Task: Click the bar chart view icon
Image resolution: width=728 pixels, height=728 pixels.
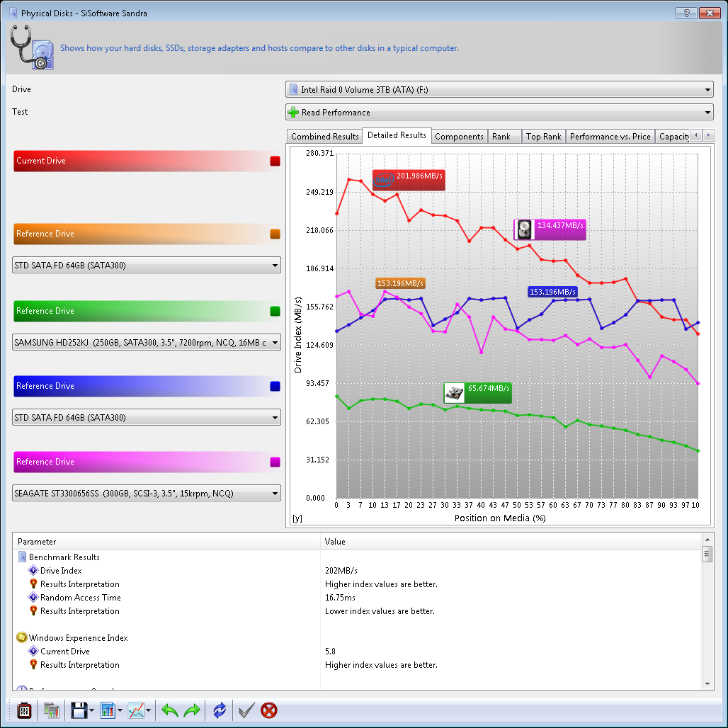Action: pyautogui.click(x=108, y=710)
